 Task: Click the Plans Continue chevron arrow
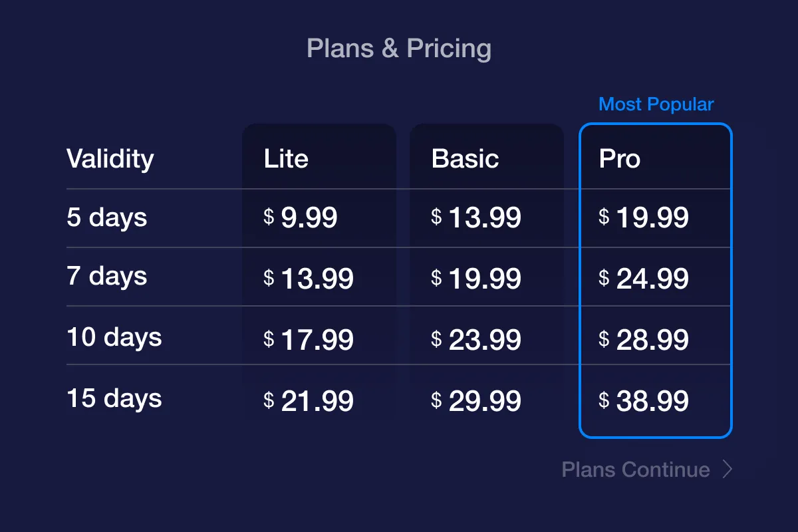(x=728, y=469)
